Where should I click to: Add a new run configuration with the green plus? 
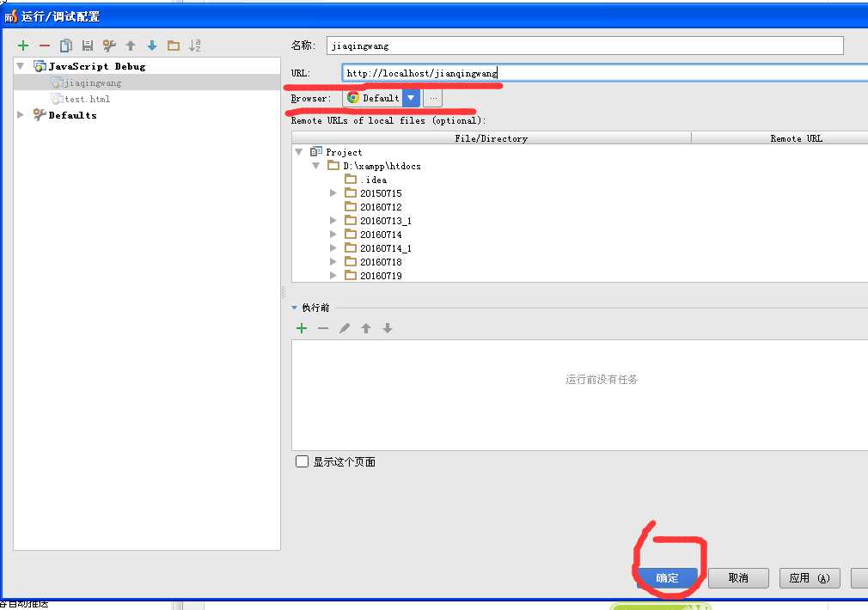[x=23, y=46]
